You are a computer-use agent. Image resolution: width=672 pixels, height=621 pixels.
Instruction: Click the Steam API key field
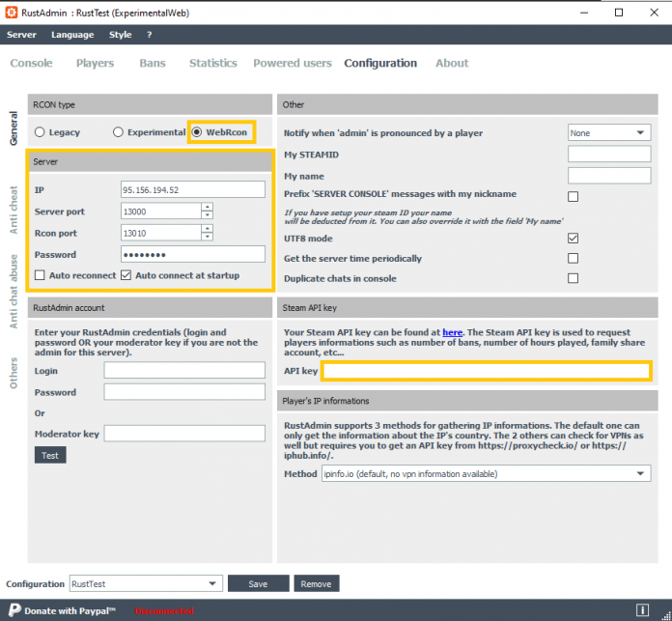(487, 371)
